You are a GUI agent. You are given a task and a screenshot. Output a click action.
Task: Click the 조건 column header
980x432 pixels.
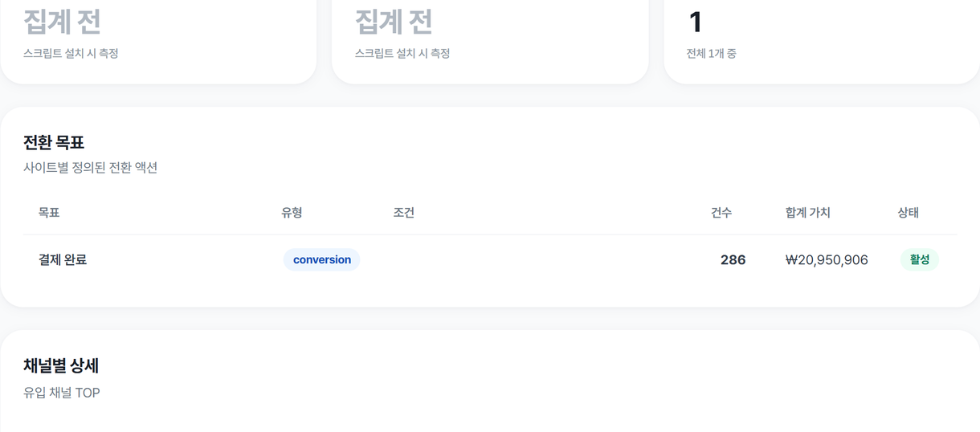(x=404, y=213)
